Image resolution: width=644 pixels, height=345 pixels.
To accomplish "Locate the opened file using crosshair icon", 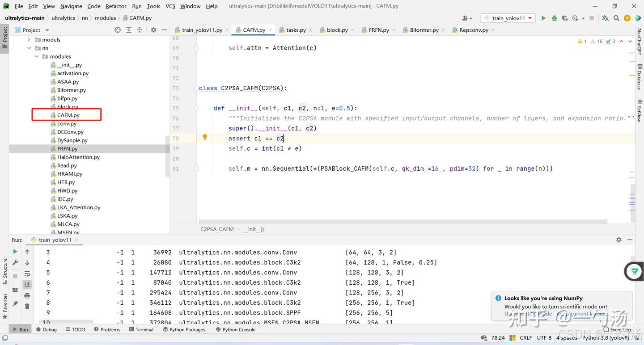I will pos(118,30).
